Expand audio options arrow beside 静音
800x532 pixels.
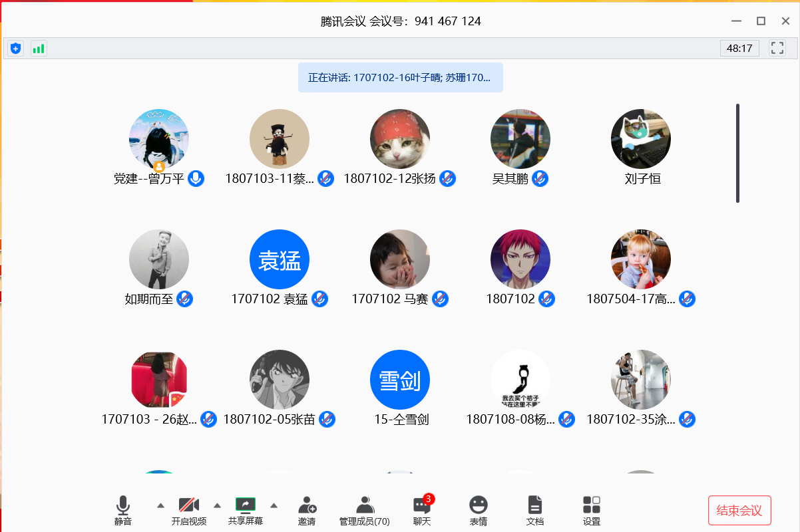[160, 505]
